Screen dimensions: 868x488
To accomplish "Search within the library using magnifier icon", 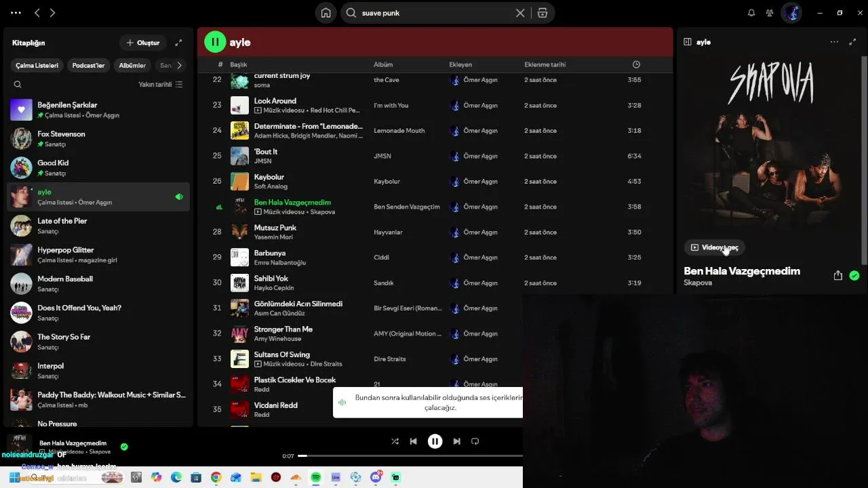I will (x=18, y=85).
